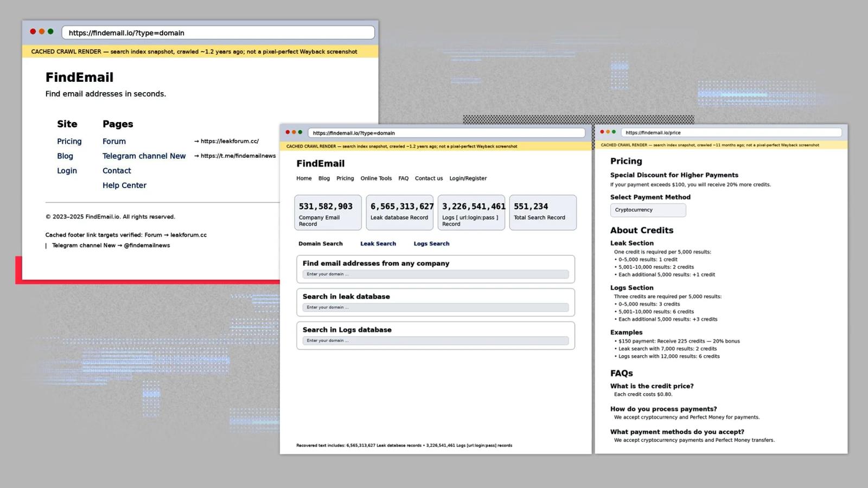Open the Forum page link
868x488 pixels.
click(x=114, y=141)
